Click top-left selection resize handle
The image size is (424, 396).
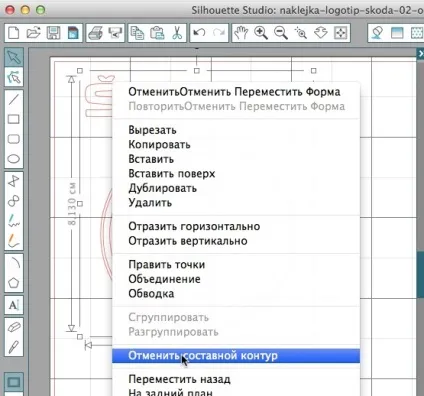tap(80, 71)
